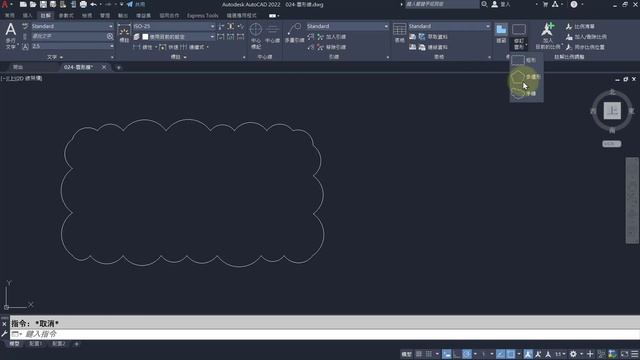Screen dimensions: 640x360
Task: Save drawing via the Save icon
Action: pyautogui.click(x=43, y=4)
